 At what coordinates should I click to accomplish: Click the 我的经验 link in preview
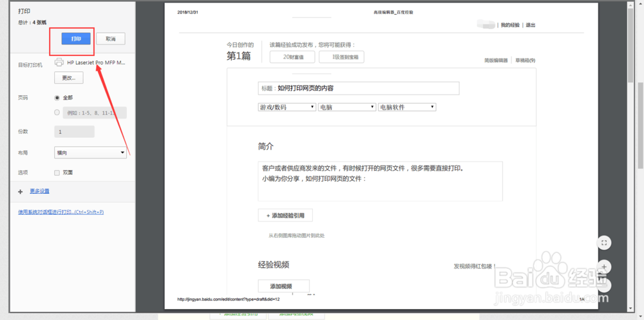pyautogui.click(x=510, y=25)
